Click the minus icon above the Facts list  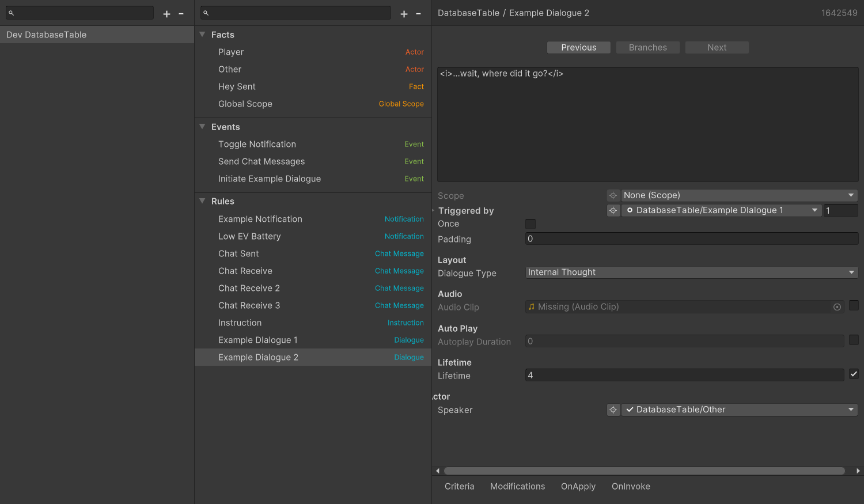coord(418,14)
